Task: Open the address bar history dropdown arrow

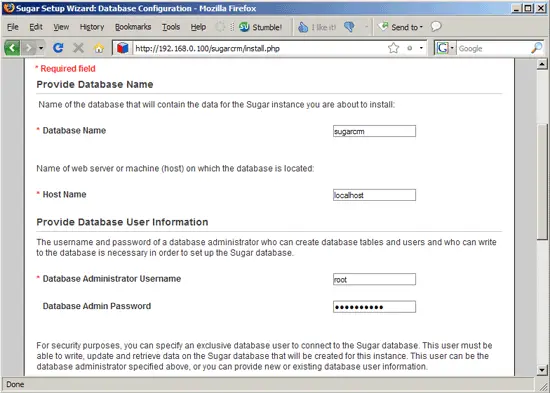Action: point(421,48)
